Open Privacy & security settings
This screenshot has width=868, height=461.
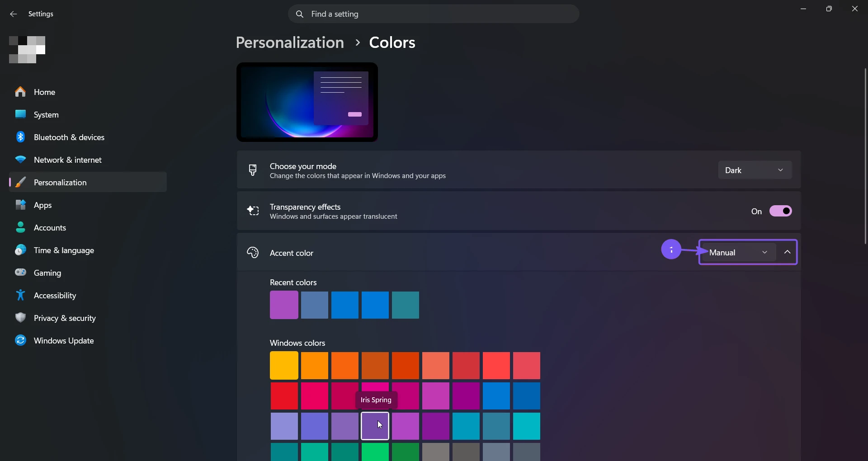[88, 318]
